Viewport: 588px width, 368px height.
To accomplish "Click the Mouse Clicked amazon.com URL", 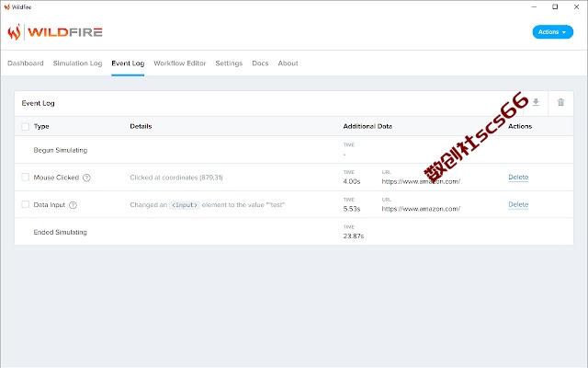I will click(x=421, y=181).
